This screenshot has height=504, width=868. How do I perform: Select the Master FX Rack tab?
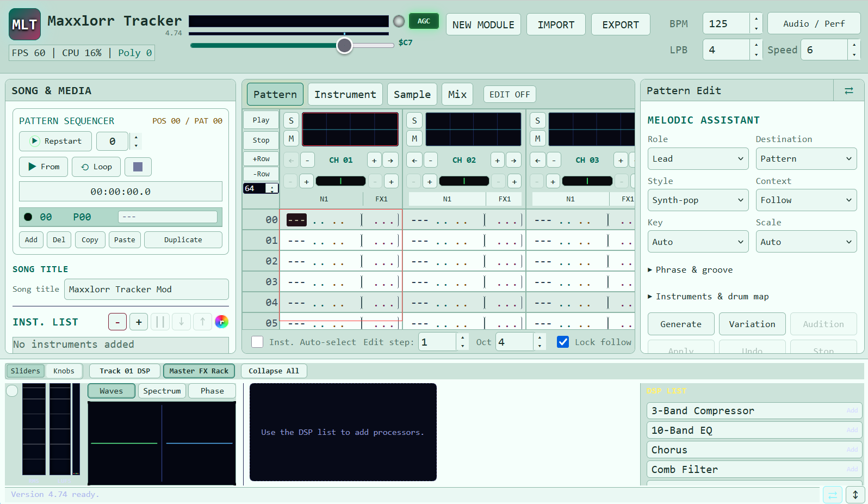[199, 371]
